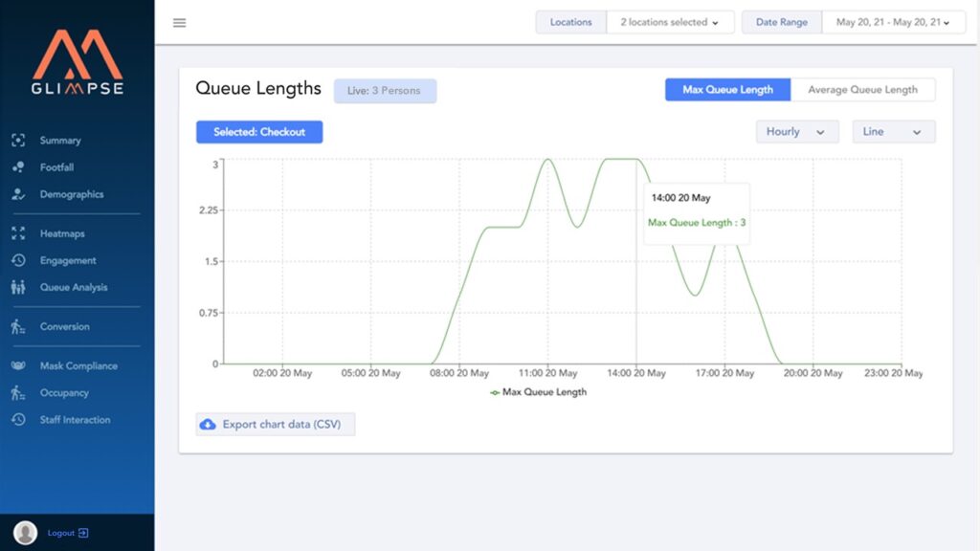Click the Footfall icon in sidebar
Image resolution: width=980 pixels, height=551 pixels.
tap(18, 167)
